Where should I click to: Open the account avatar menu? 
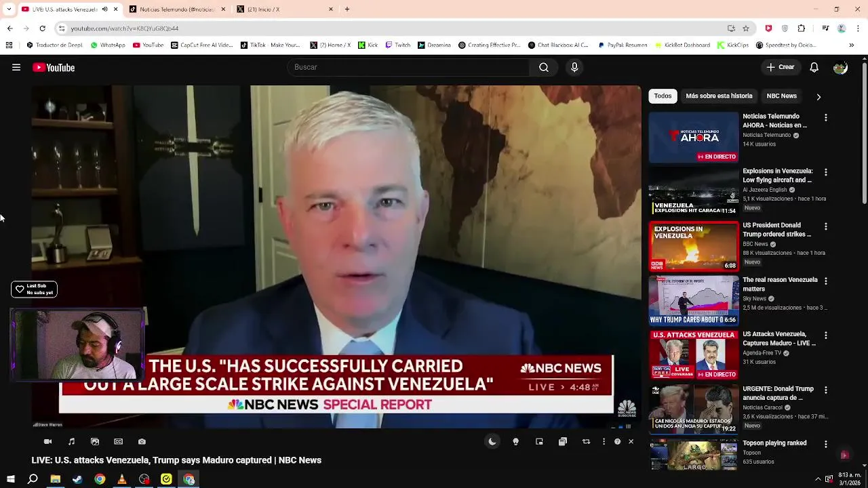[x=840, y=67]
